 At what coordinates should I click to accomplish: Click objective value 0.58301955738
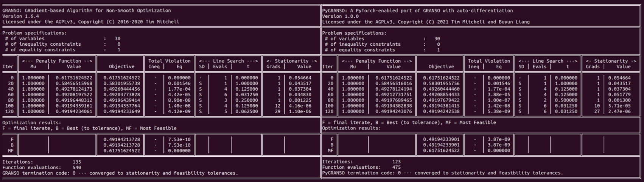point(122,83)
